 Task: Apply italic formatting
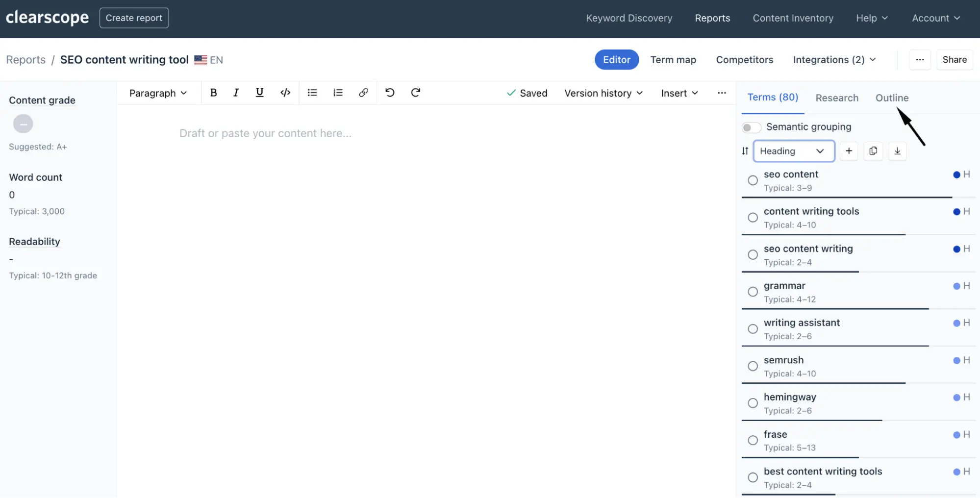point(236,93)
